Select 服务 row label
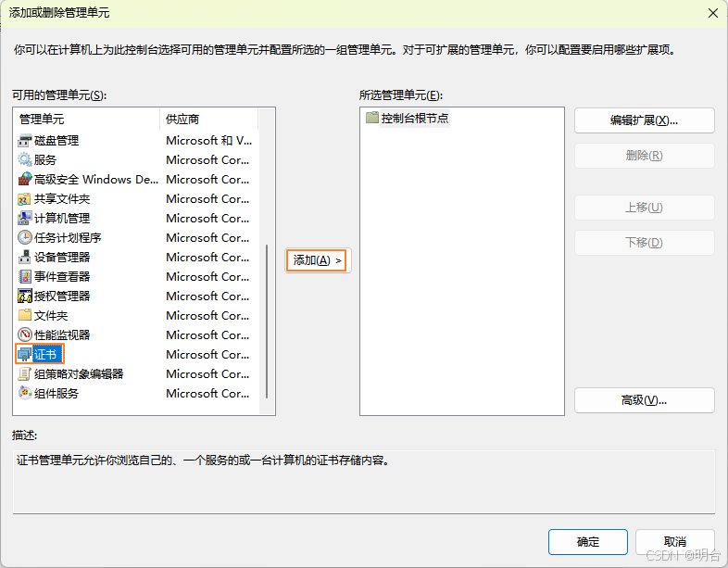 (x=45, y=159)
